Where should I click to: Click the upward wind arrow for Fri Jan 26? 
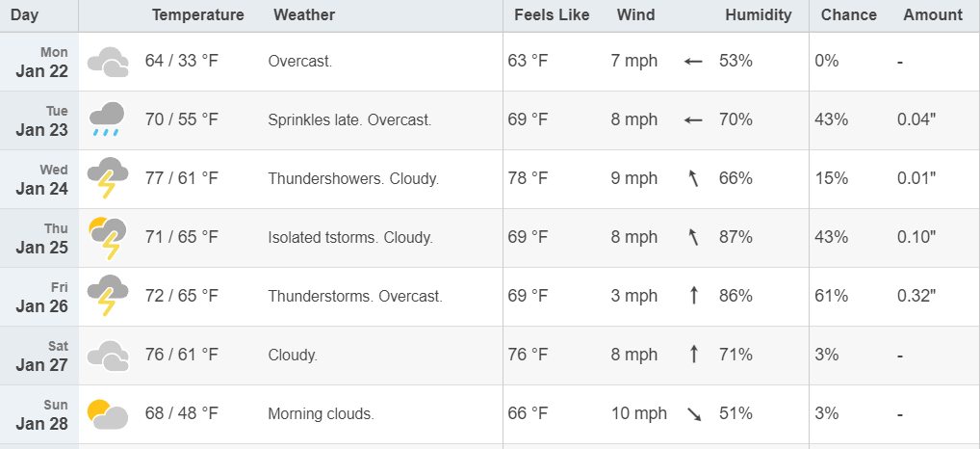(693, 296)
